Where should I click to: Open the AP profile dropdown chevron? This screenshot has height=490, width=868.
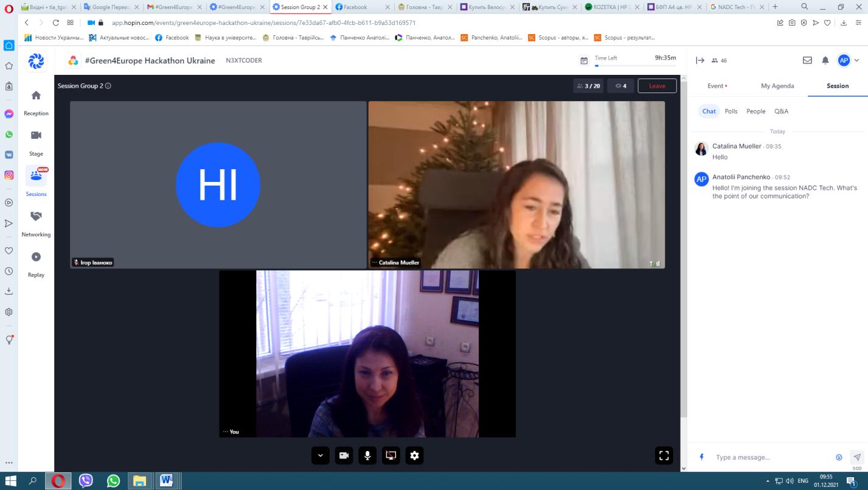click(857, 60)
